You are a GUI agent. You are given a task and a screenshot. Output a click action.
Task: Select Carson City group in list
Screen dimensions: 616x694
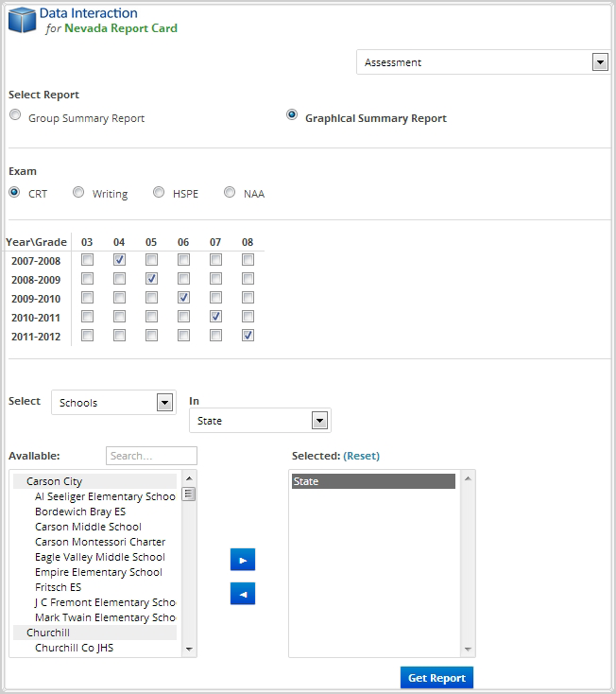[95, 481]
